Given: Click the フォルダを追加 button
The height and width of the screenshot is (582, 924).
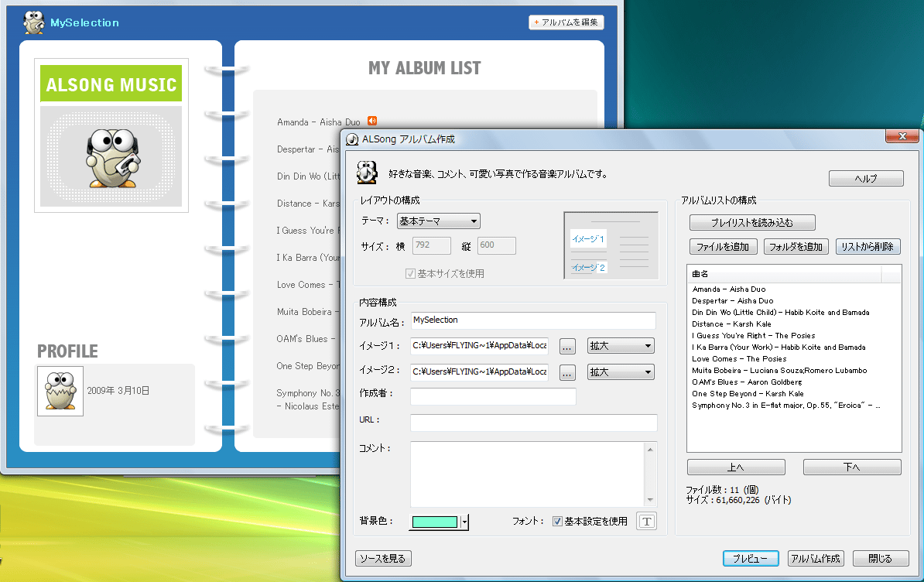Looking at the screenshot, I should tap(796, 247).
